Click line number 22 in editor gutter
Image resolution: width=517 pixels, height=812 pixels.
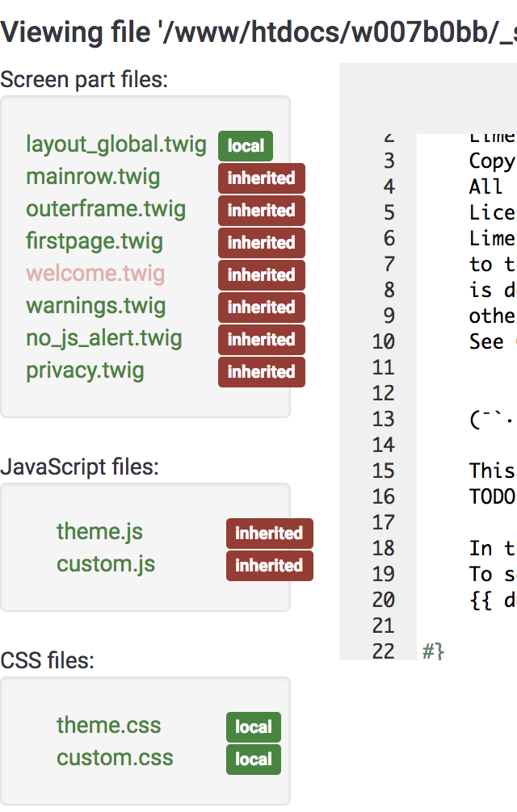pyautogui.click(x=384, y=651)
